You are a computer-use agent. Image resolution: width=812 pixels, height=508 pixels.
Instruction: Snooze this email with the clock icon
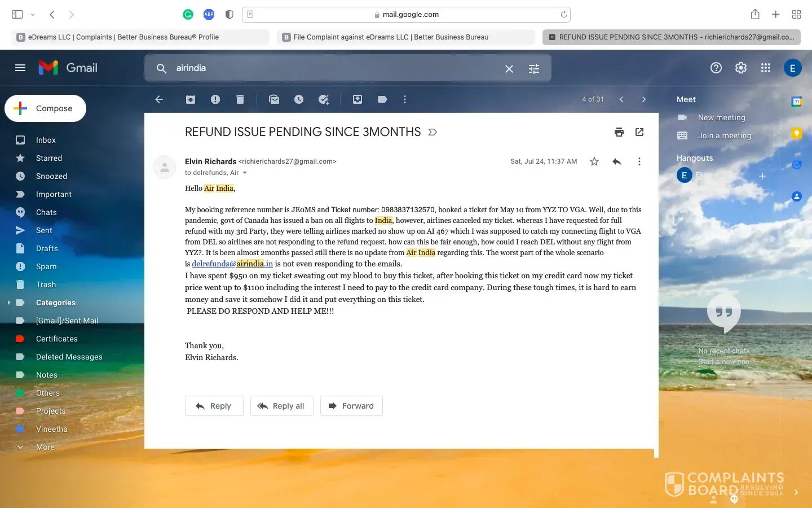click(x=299, y=99)
